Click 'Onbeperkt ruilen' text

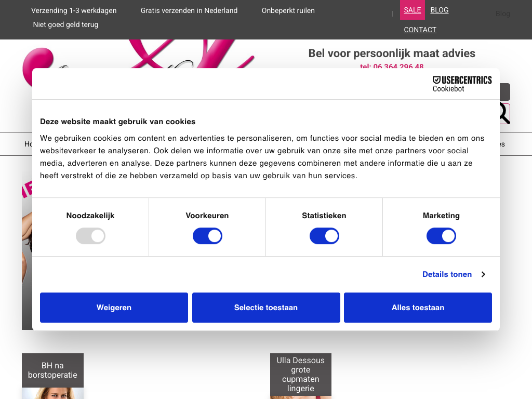point(288,10)
